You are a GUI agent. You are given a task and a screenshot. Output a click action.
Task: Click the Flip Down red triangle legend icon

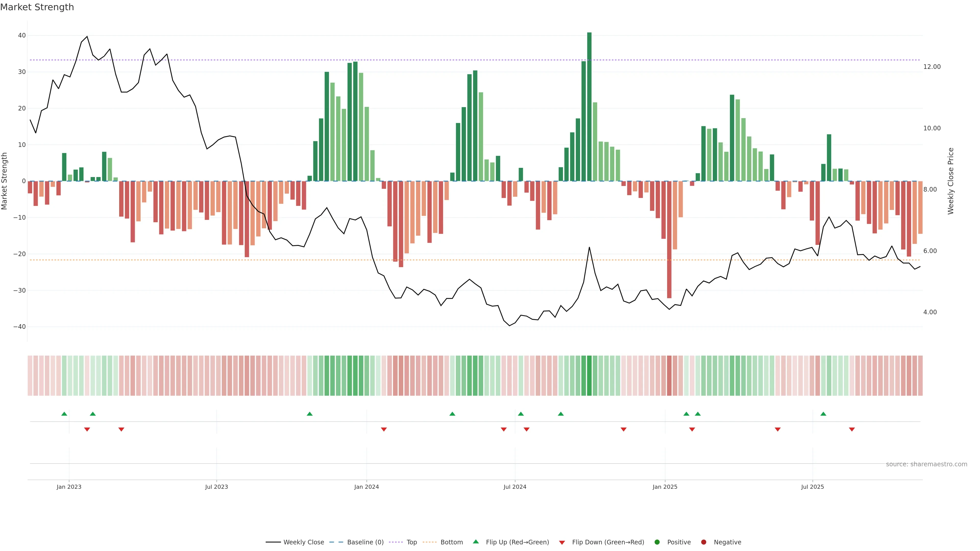[x=562, y=543]
